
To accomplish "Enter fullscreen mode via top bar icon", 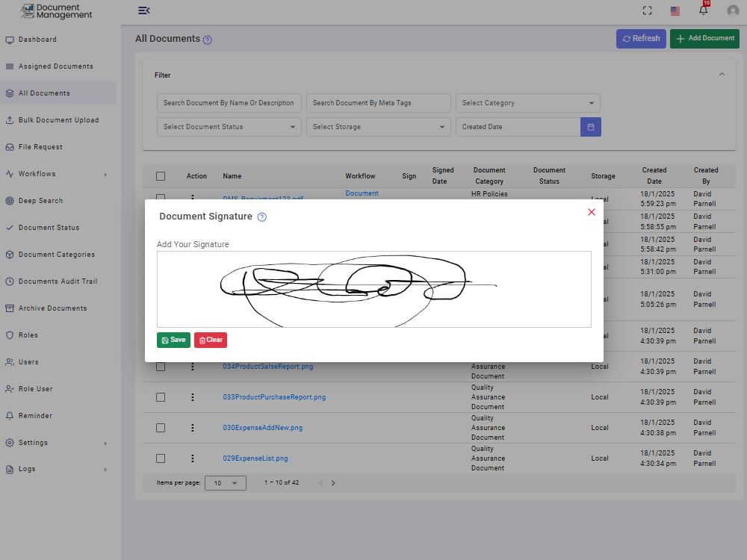I will (647, 10).
